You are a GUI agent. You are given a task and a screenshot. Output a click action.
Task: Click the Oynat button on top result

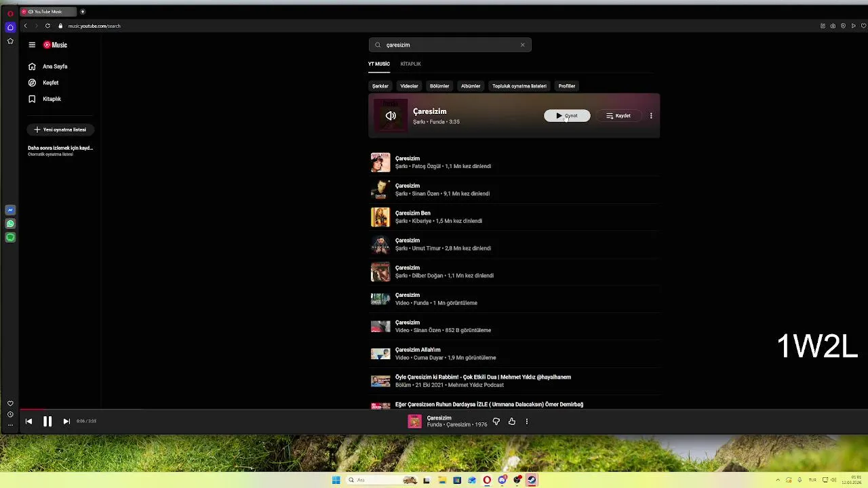(x=567, y=116)
